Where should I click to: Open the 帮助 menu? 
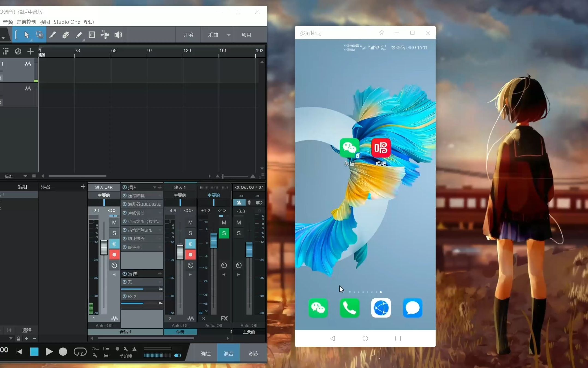(89, 22)
